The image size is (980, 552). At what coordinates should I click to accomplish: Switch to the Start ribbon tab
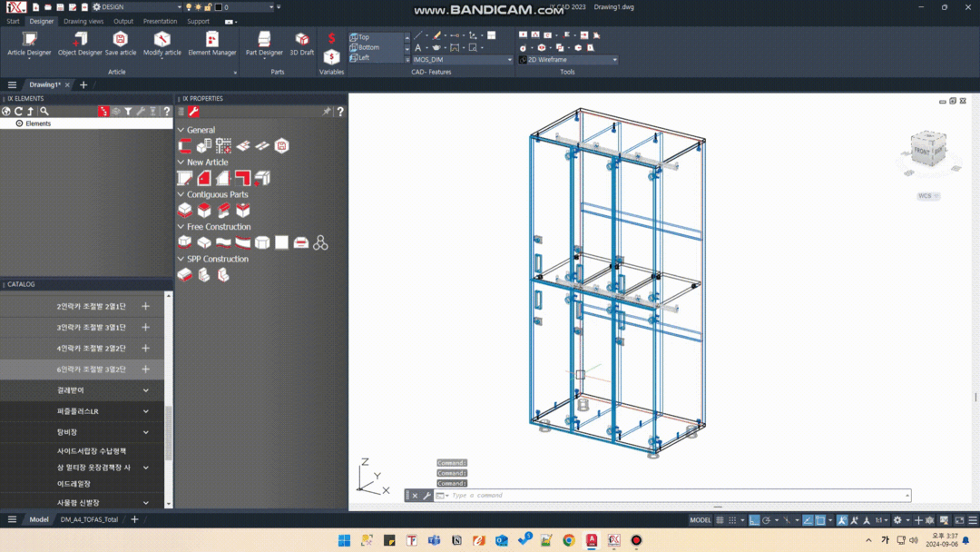point(13,21)
